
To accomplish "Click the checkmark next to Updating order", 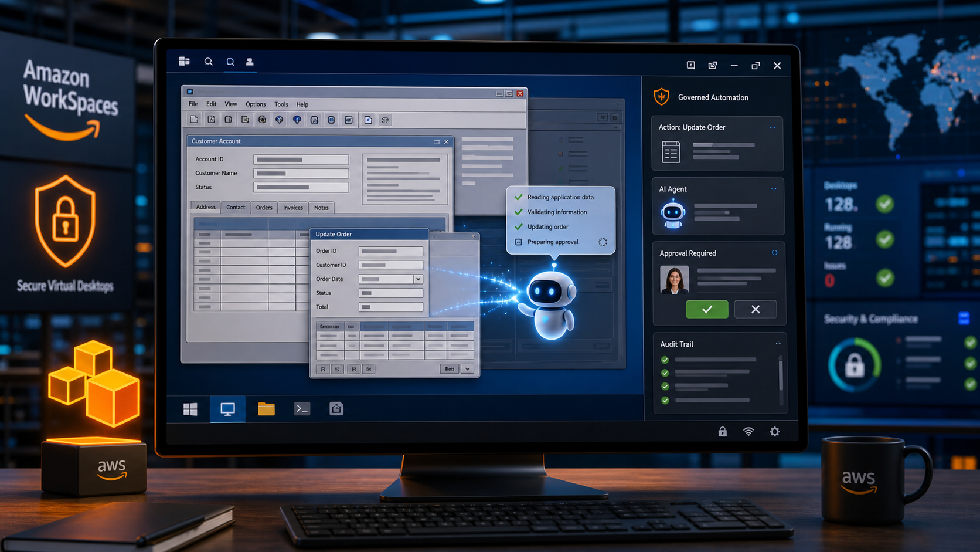I will coord(518,226).
